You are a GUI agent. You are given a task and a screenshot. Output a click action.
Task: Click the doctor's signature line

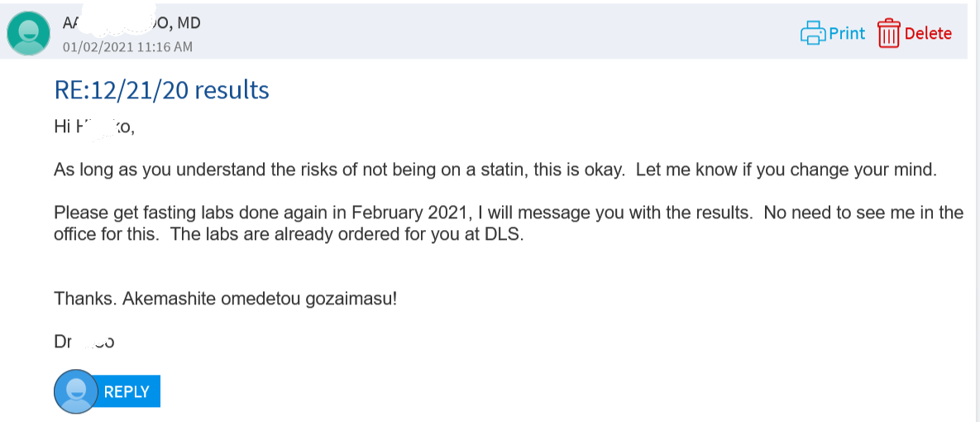[x=84, y=342]
